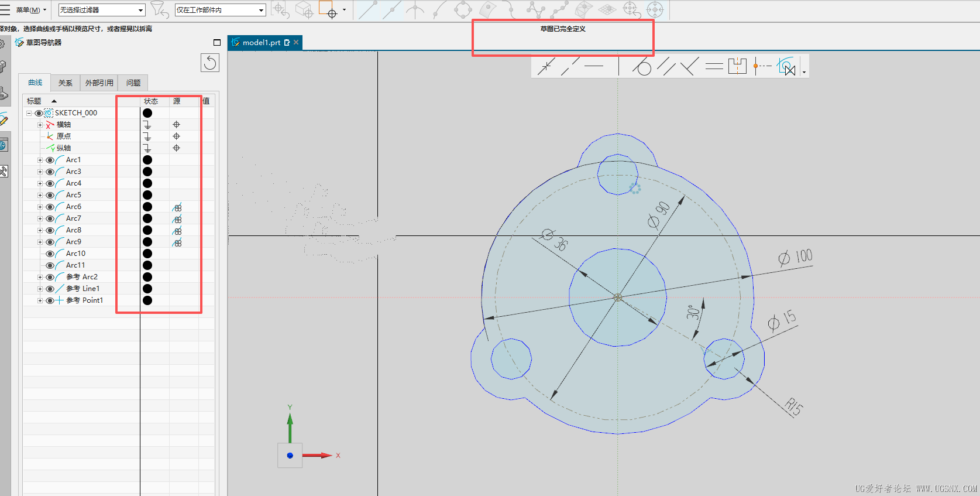Open the 菜单(M) menu
Image resolution: width=980 pixels, height=496 pixels.
[30, 10]
